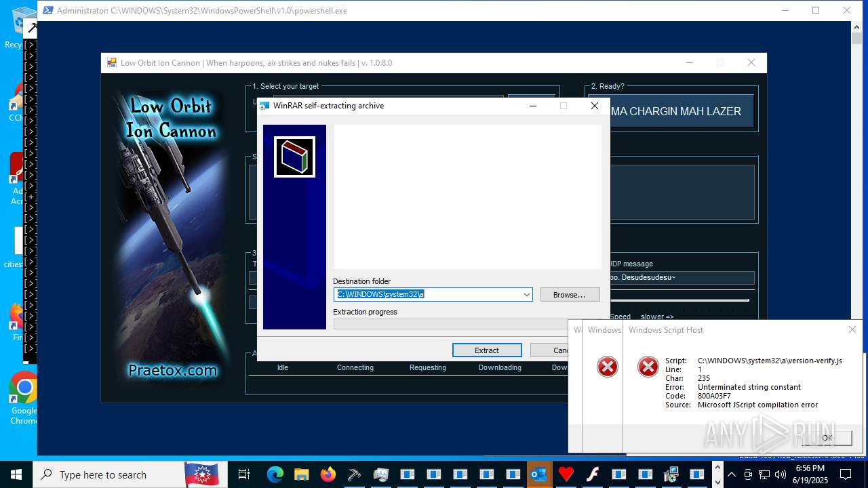Click the error code "800A03F7"
Viewport: 868px width, 488px height.
(714, 396)
